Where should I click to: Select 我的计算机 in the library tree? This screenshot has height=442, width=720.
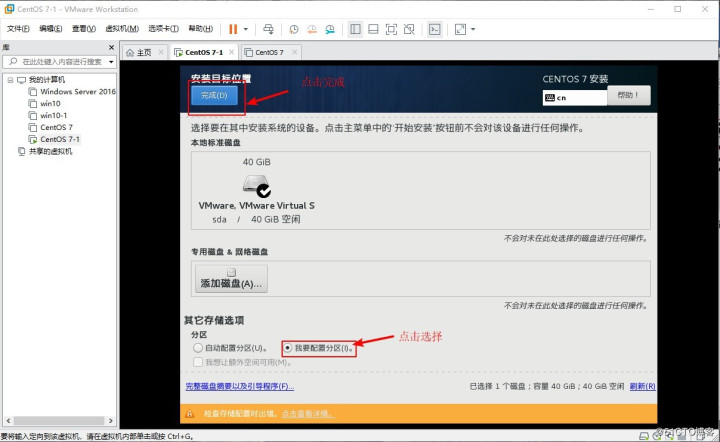pyautogui.click(x=46, y=79)
